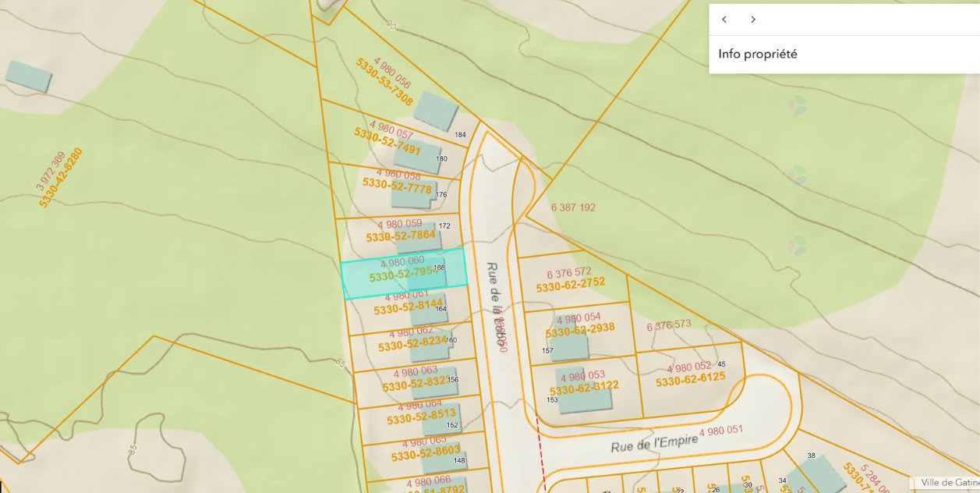Click the bottom tree symbol icon
Image resolution: width=980 pixels, height=493 pixels.
[796, 245]
